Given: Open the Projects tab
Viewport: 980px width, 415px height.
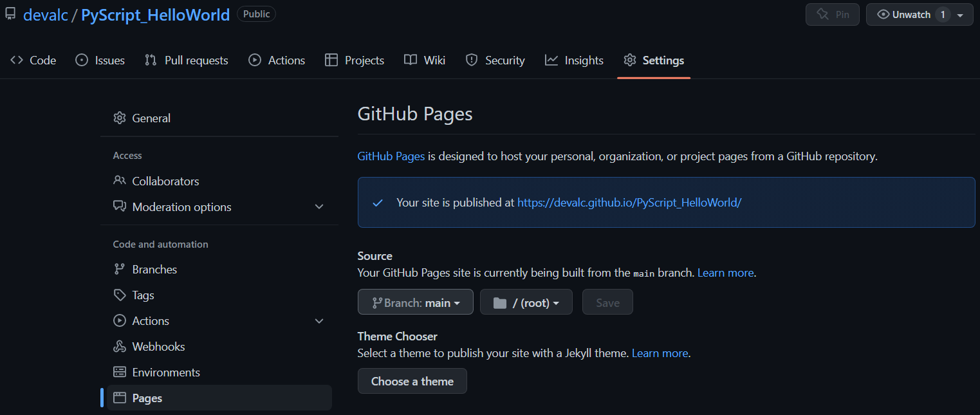Looking at the screenshot, I should tap(355, 60).
